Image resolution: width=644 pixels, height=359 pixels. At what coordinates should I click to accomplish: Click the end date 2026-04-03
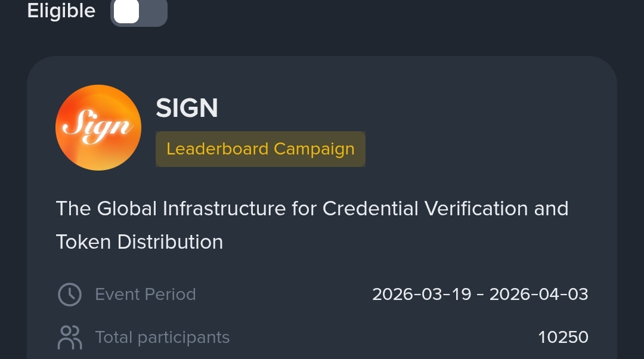click(x=538, y=294)
